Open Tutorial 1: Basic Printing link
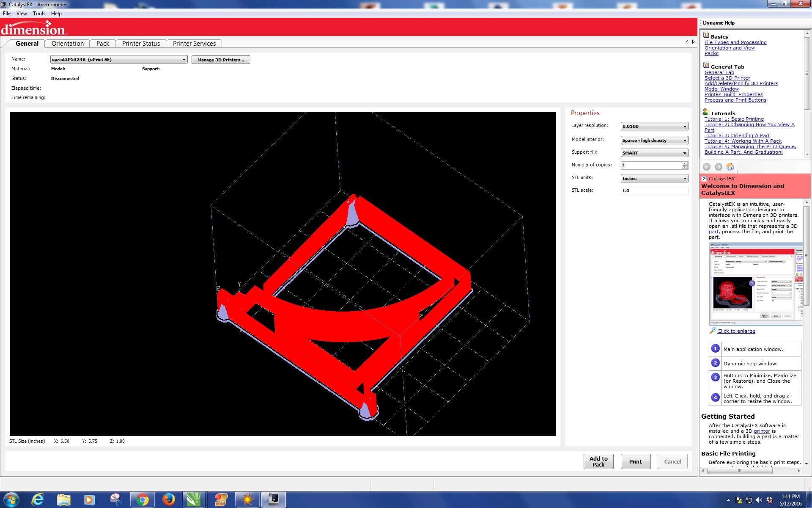This screenshot has height=508, width=812. (x=734, y=119)
